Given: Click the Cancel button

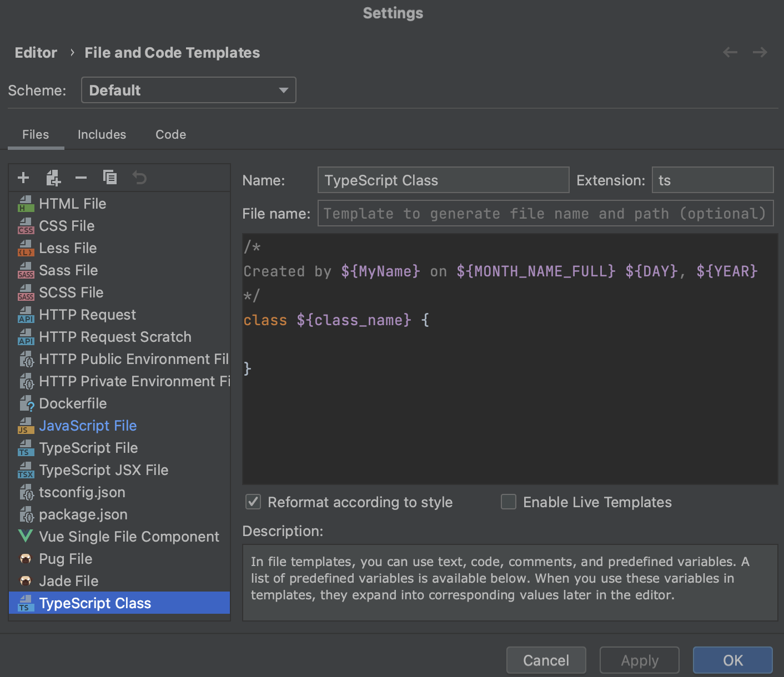Looking at the screenshot, I should (x=546, y=660).
